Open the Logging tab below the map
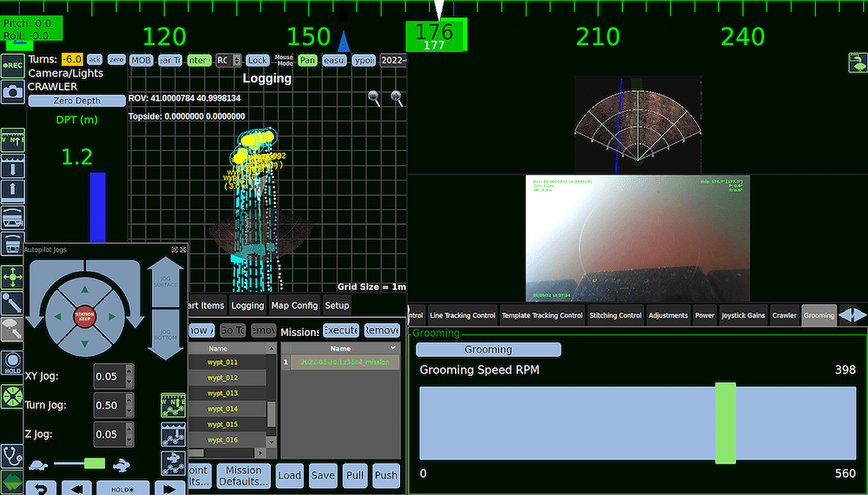868x495 pixels. pos(247,306)
